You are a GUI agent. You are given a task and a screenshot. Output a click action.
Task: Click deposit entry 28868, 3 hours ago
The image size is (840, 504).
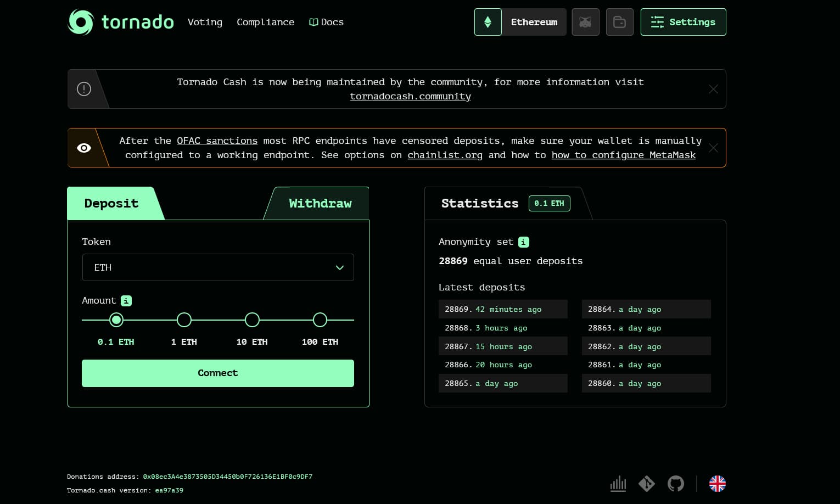point(503,328)
